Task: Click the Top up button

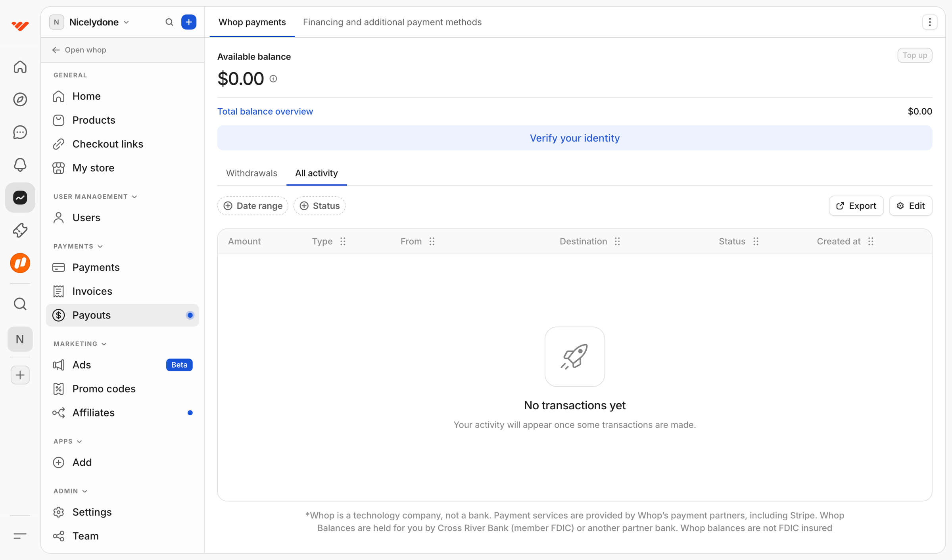Action: 915,56
